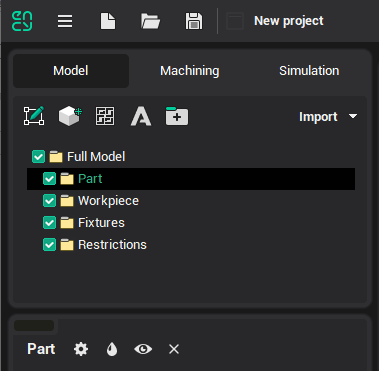This screenshot has height=371, width=379.
Task: Click the Restrictions folder icon
Action: coord(67,245)
